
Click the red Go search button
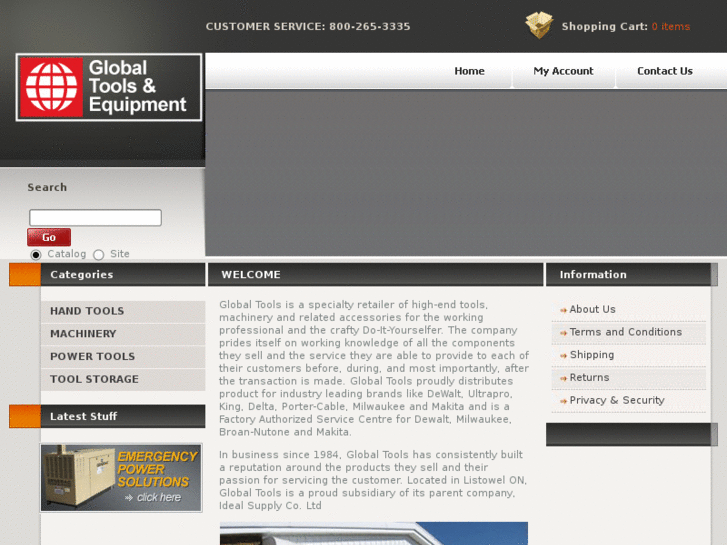pyautogui.click(x=49, y=237)
